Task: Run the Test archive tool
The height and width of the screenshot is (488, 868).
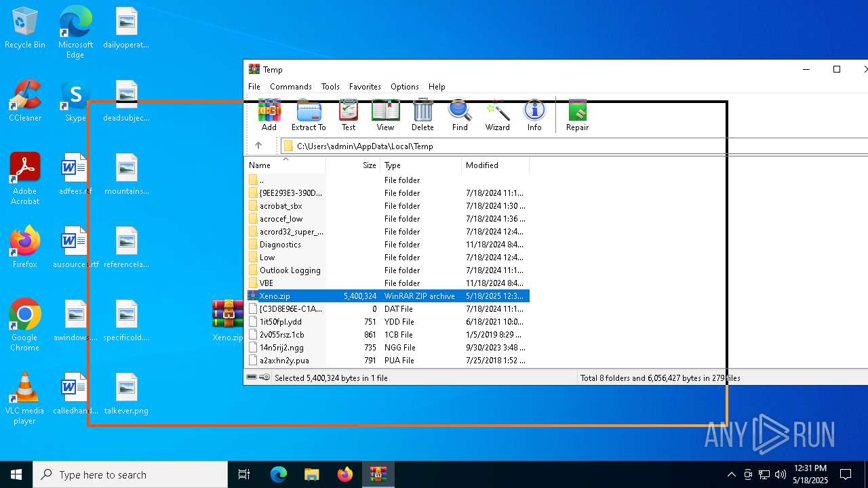Action: [349, 115]
